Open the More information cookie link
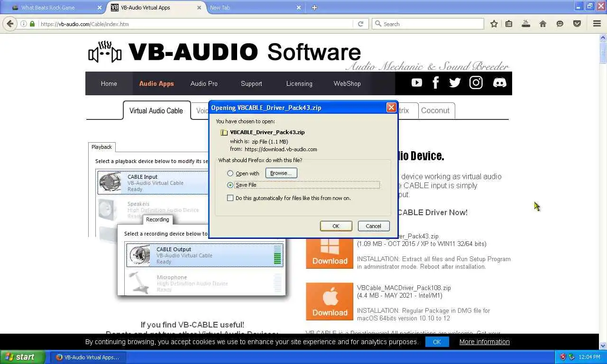 click(484, 342)
